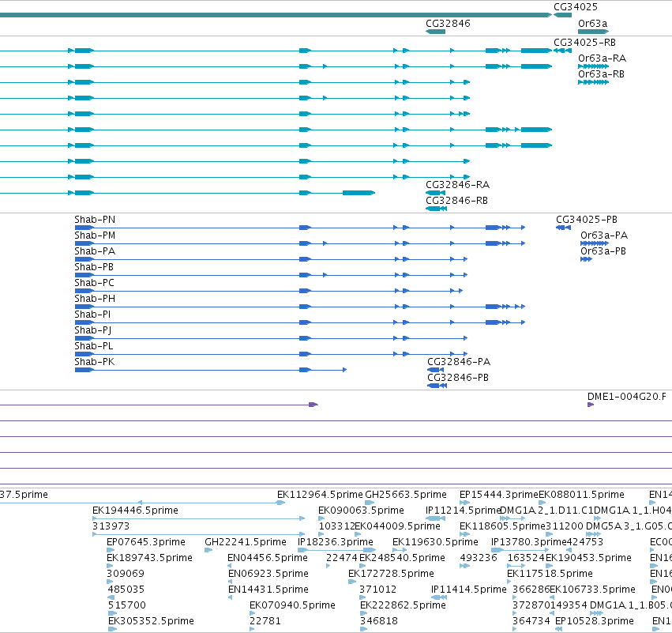Click the CG32846-RB transcript label

click(456, 201)
